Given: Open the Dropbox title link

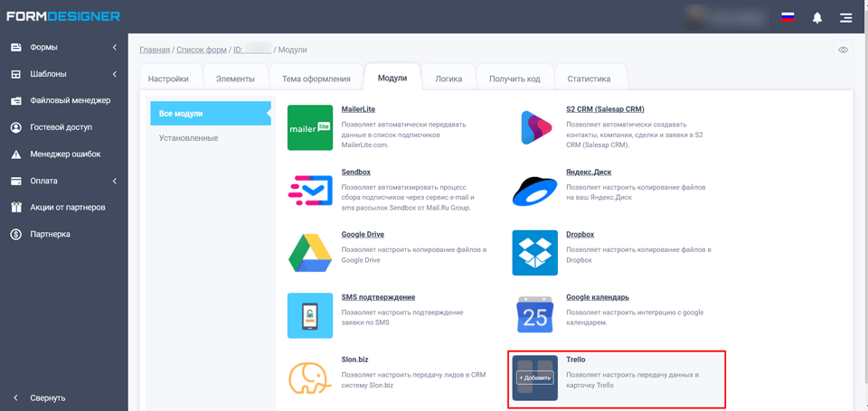Looking at the screenshot, I should pos(580,235).
